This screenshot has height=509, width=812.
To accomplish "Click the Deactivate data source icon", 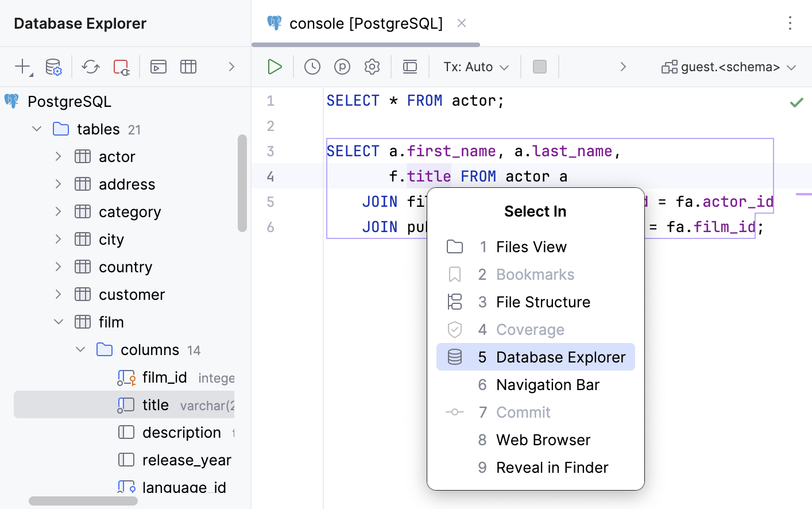I will 121,67.
